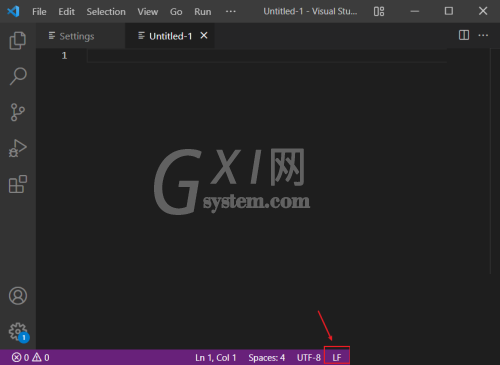Expand the overflow menu ellipsis in menu bar
This screenshot has height=365, width=500.
[x=231, y=12]
